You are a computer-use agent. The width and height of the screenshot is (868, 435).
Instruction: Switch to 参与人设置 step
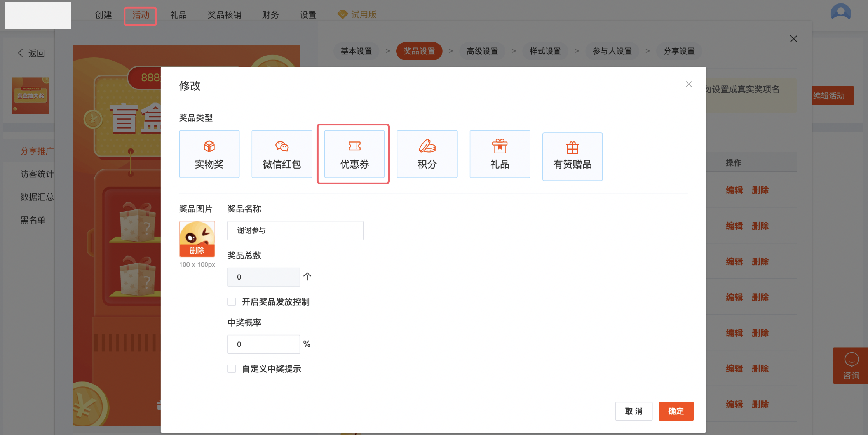click(x=612, y=51)
